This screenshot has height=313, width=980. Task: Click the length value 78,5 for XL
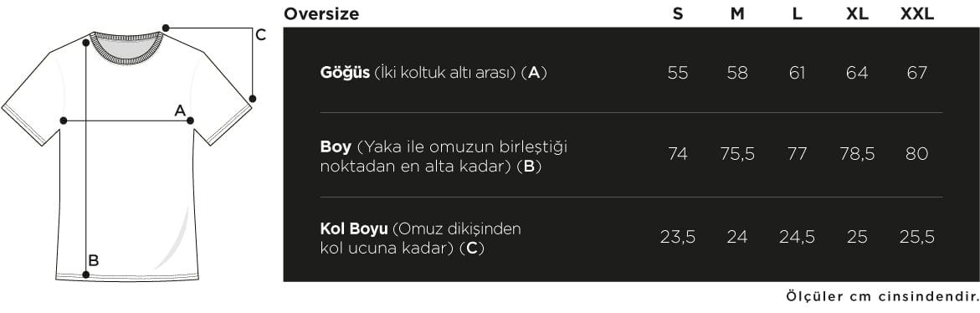(x=857, y=154)
